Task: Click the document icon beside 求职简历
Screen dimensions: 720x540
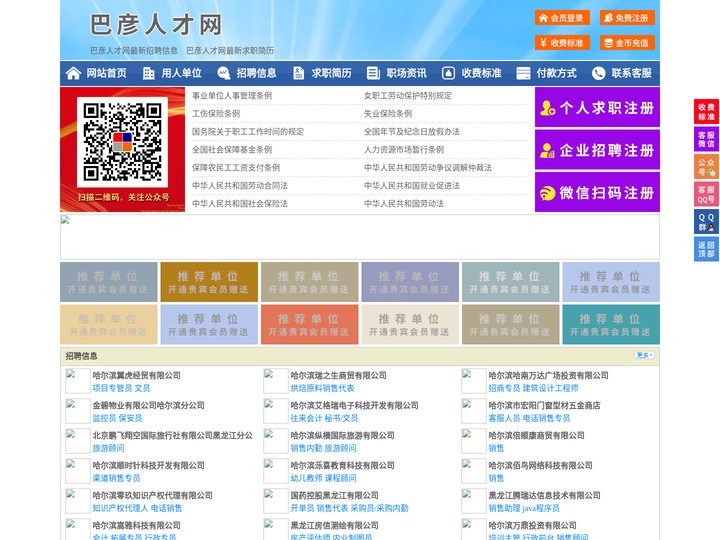Action: pos(298,73)
